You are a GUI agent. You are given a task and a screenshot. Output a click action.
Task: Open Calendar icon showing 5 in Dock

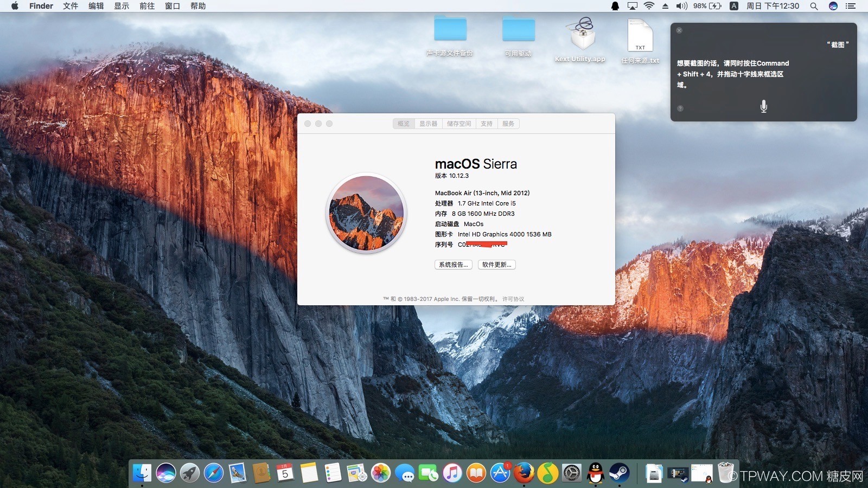tap(285, 473)
